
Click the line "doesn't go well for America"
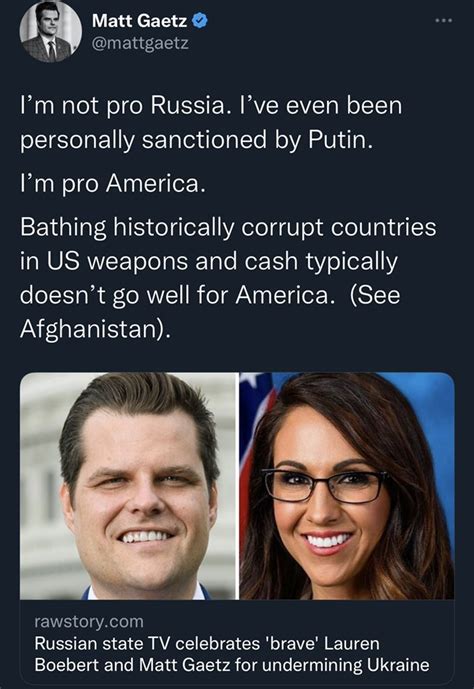pyautogui.click(x=174, y=295)
